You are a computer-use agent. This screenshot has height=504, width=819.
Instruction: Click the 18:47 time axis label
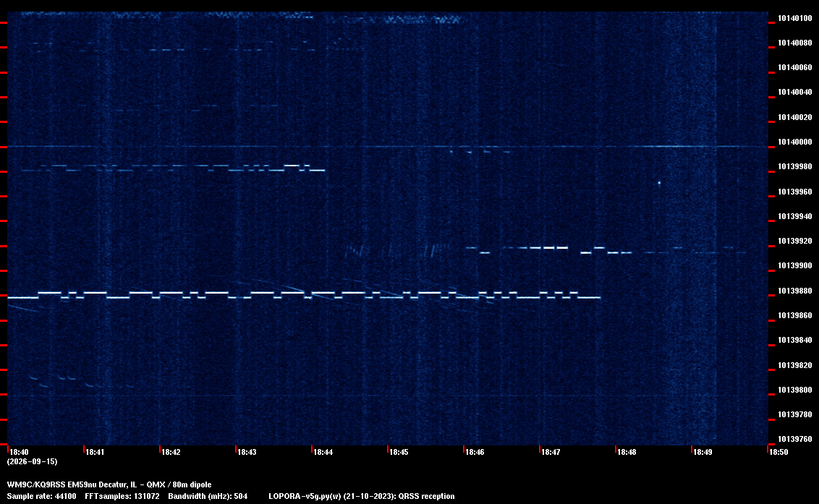[551, 452]
